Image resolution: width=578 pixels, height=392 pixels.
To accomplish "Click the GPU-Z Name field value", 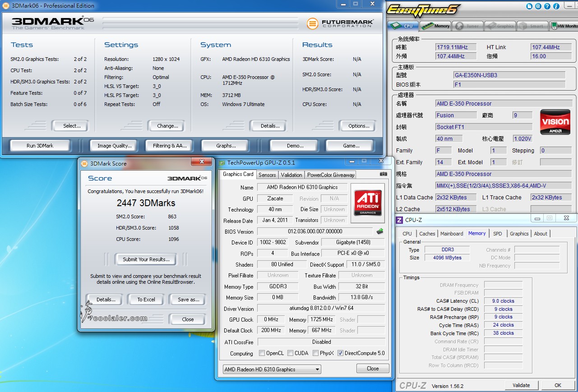I will tap(302, 187).
